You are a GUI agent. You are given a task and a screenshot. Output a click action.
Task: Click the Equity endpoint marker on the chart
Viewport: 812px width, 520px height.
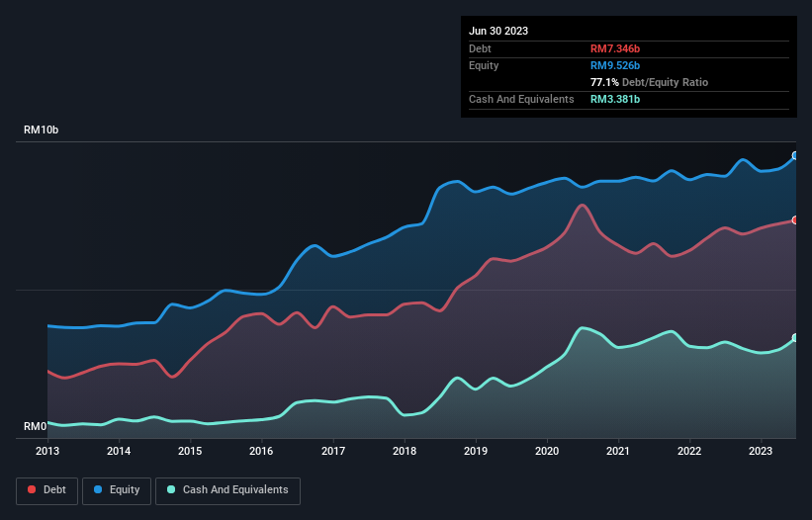tap(795, 155)
